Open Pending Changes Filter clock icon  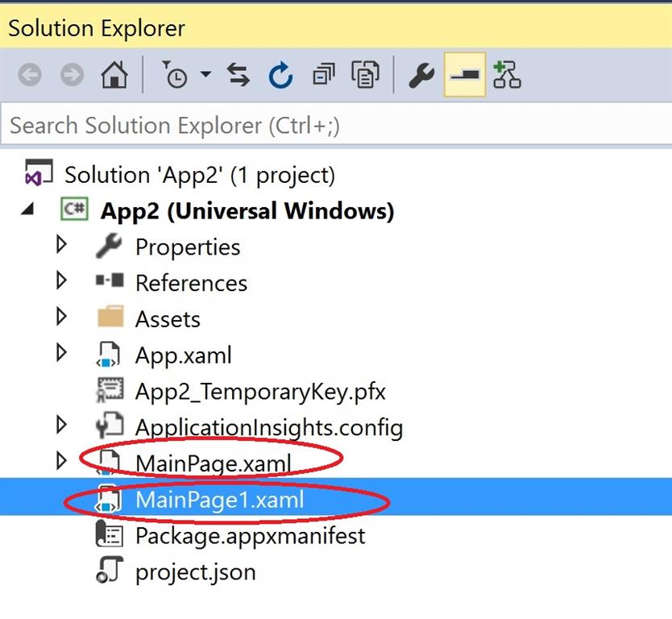[175, 75]
